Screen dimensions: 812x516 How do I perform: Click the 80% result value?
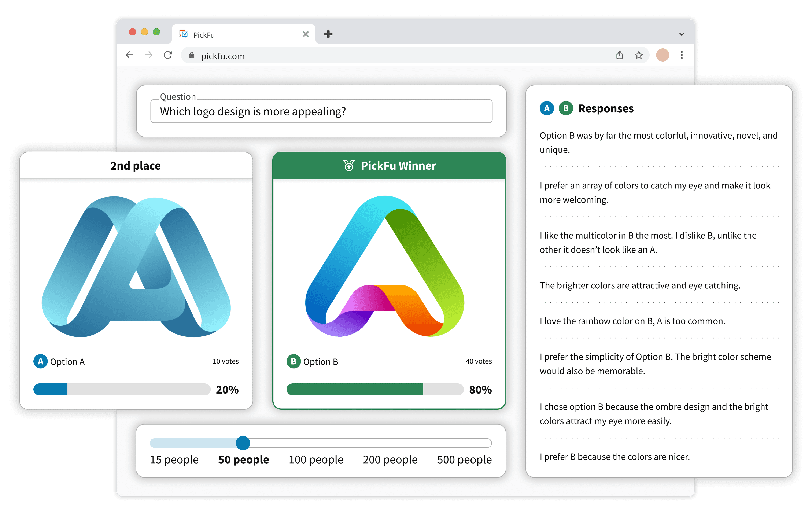coord(480,390)
